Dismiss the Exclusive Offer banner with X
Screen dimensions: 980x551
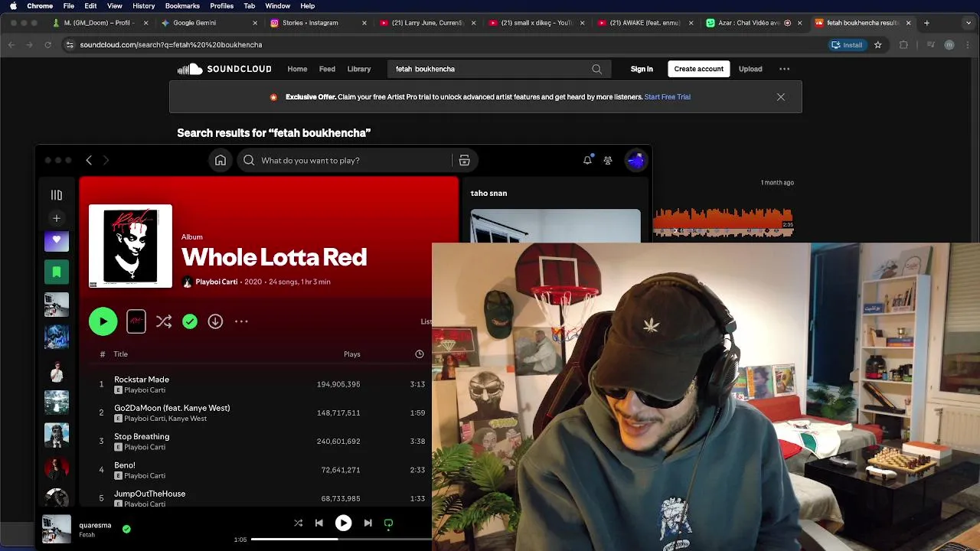tap(780, 97)
